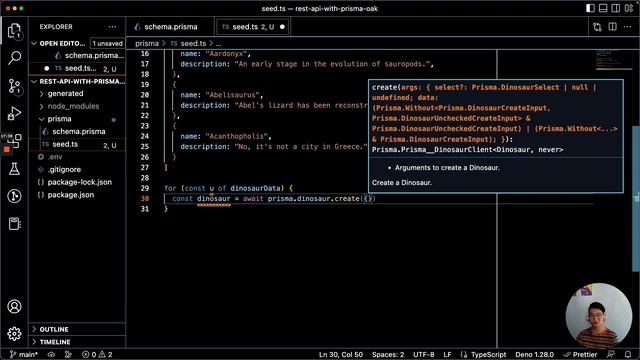Click the 1 unsaved badge

pos(107,43)
